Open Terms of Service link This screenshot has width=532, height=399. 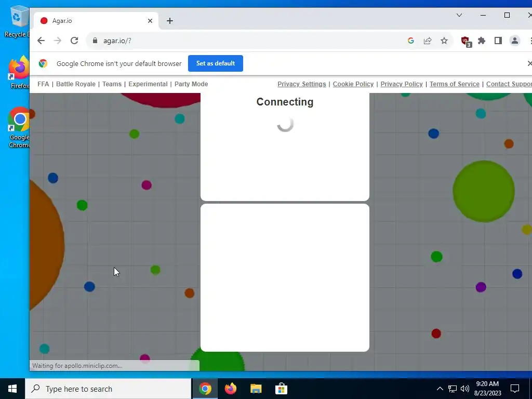[x=455, y=84]
